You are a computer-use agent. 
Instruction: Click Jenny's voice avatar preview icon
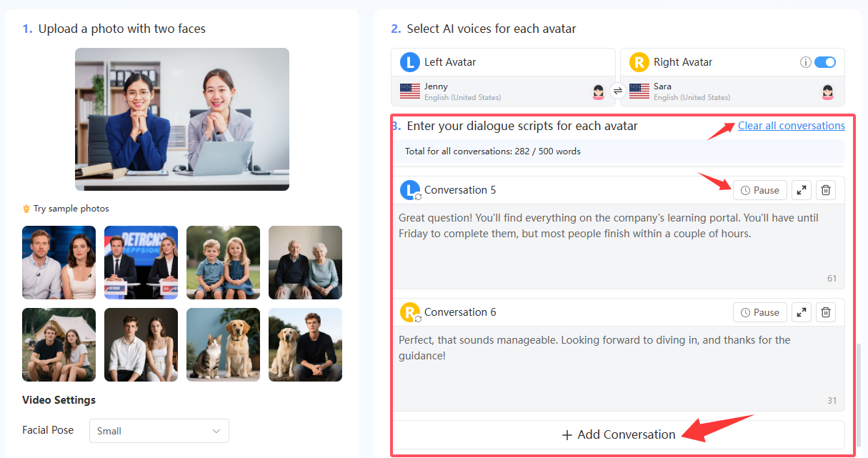(597, 91)
